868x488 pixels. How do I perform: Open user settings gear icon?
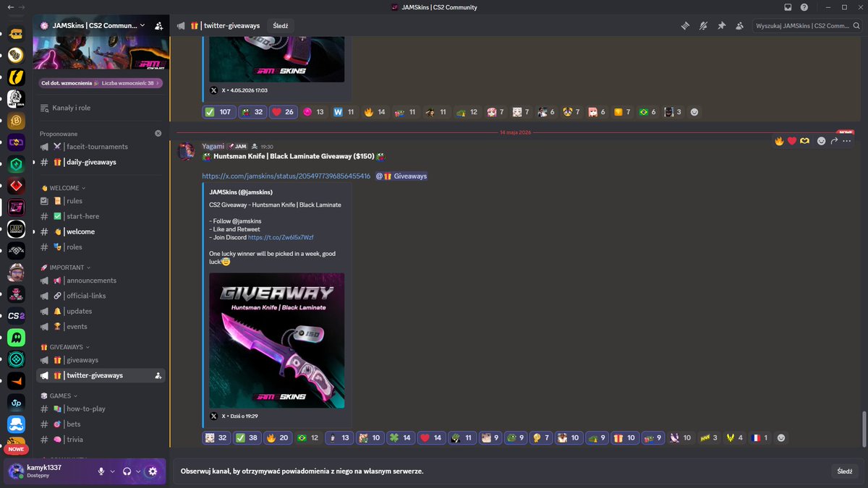tap(153, 471)
